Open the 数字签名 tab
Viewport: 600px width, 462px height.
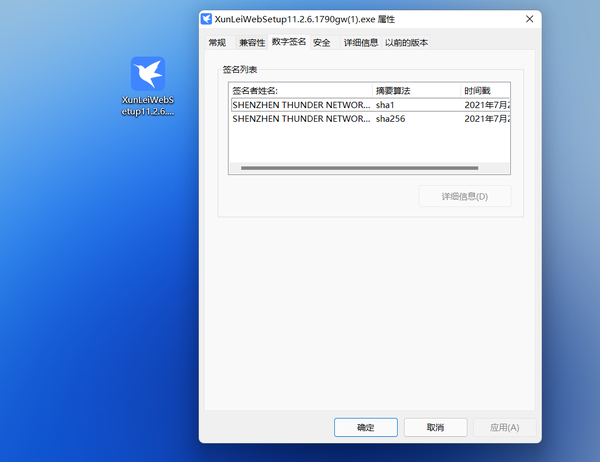click(289, 42)
